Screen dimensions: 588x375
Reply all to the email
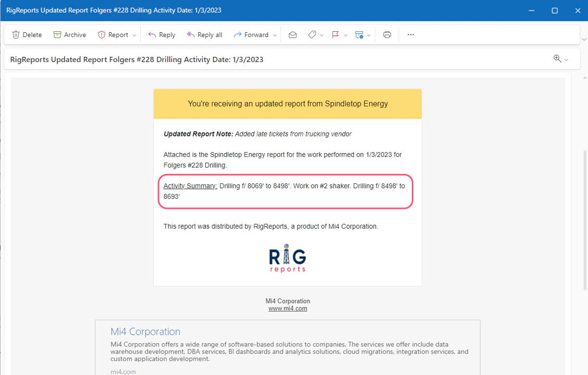click(204, 34)
